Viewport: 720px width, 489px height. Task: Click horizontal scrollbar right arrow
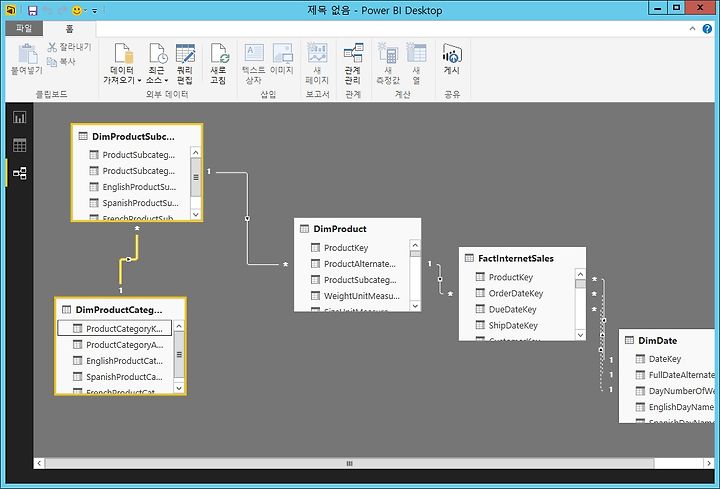(x=709, y=463)
